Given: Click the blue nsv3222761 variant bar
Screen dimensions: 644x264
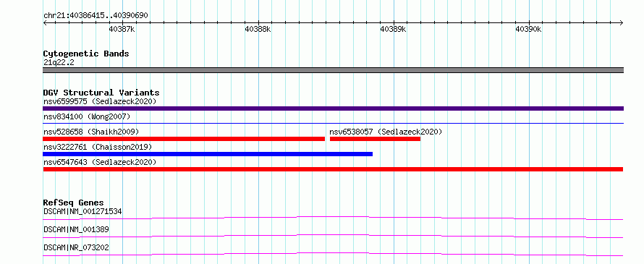Looking at the screenshot, I should click(x=208, y=154).
